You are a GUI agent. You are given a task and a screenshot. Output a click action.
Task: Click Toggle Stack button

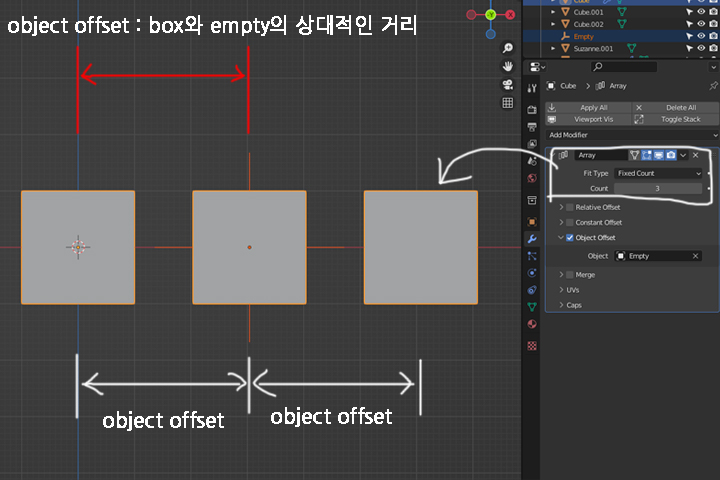pos(675,119)
